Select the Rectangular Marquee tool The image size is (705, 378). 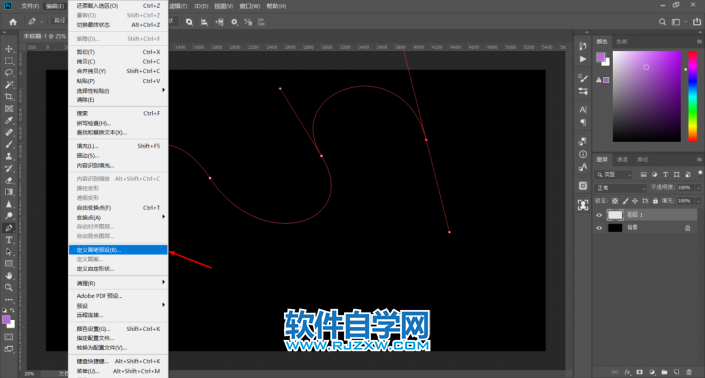pyautogui.click(x=9, y=61)
